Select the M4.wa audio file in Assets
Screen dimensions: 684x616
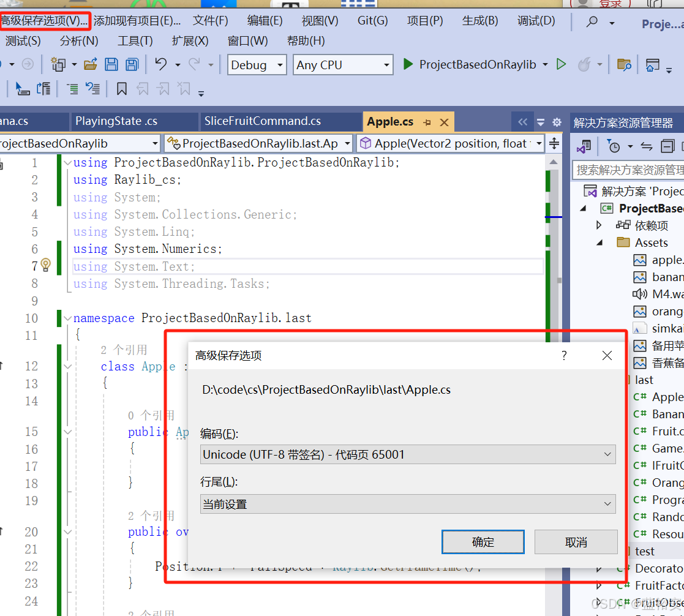pos(659,294)
